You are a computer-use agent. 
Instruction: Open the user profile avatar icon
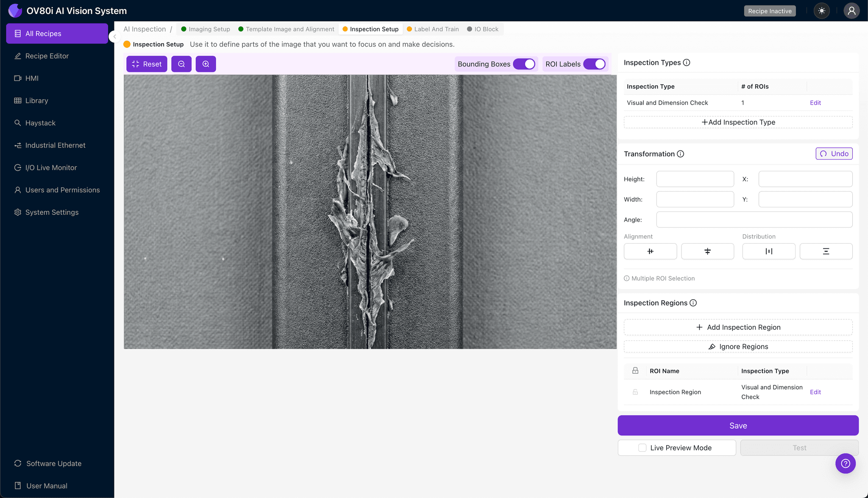851,11
